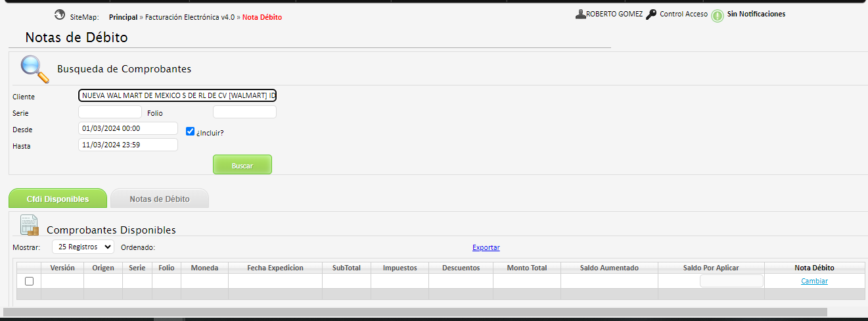Open Facturación Electrónica v4.0 breadcrumb link
868x321 pixels.
[x=189, y=17]
